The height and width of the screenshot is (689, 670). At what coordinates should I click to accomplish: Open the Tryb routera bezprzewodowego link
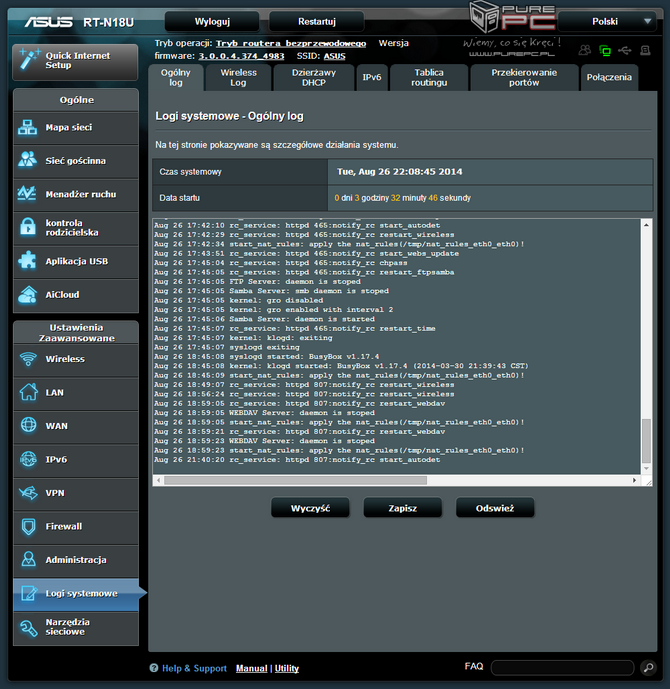pyautogui.click(x=291, y=43)
